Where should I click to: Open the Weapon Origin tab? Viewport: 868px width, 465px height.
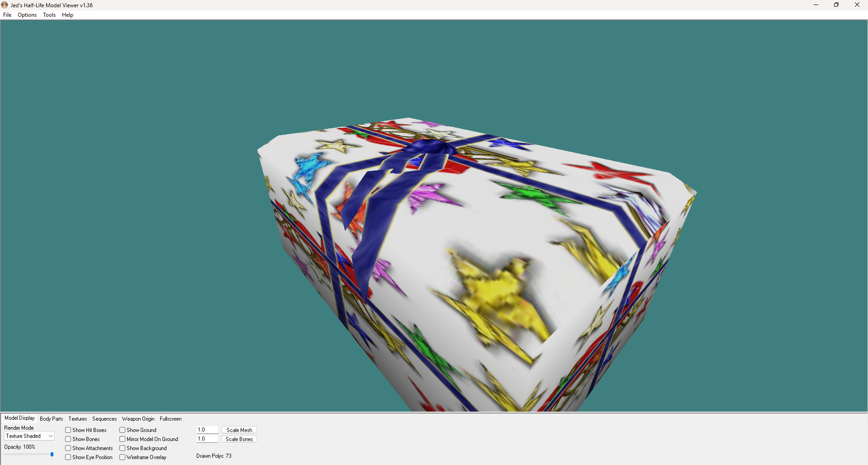138,419
